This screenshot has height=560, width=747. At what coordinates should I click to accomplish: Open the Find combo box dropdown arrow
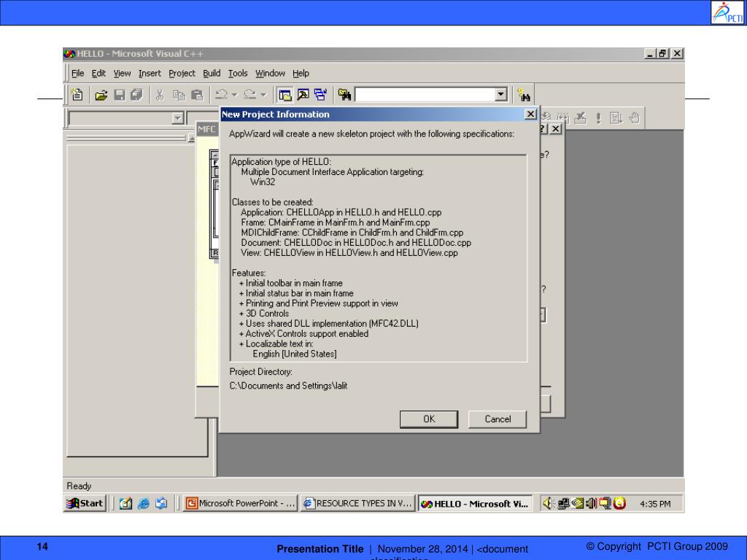(500, 94)
